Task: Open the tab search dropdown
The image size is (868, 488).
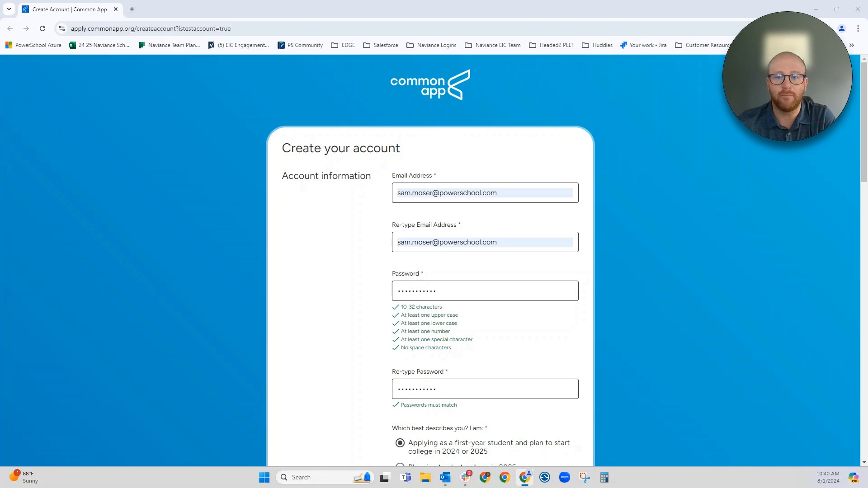Action: click(x=9, y=9)
